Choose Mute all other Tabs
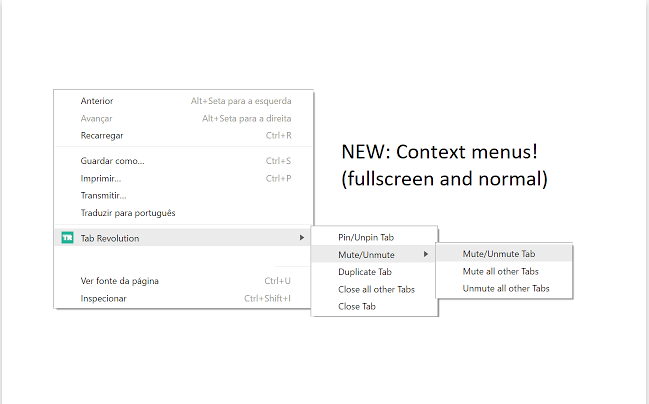 (504, 272)
